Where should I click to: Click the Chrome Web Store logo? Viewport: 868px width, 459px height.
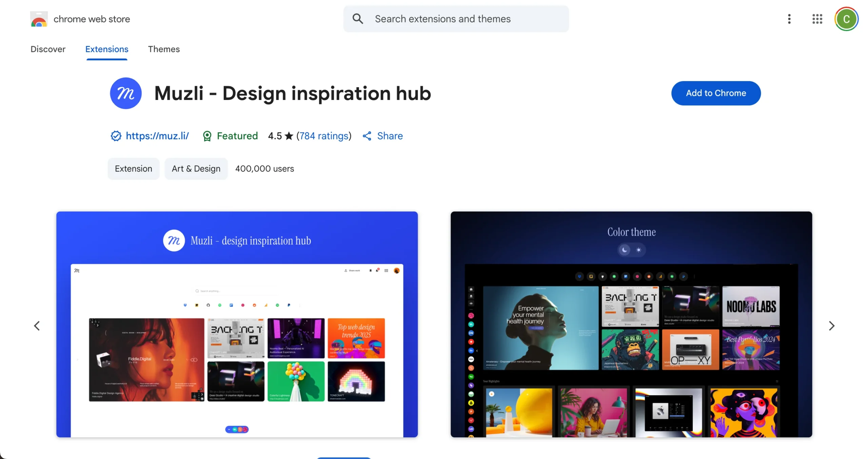(39, 19)
